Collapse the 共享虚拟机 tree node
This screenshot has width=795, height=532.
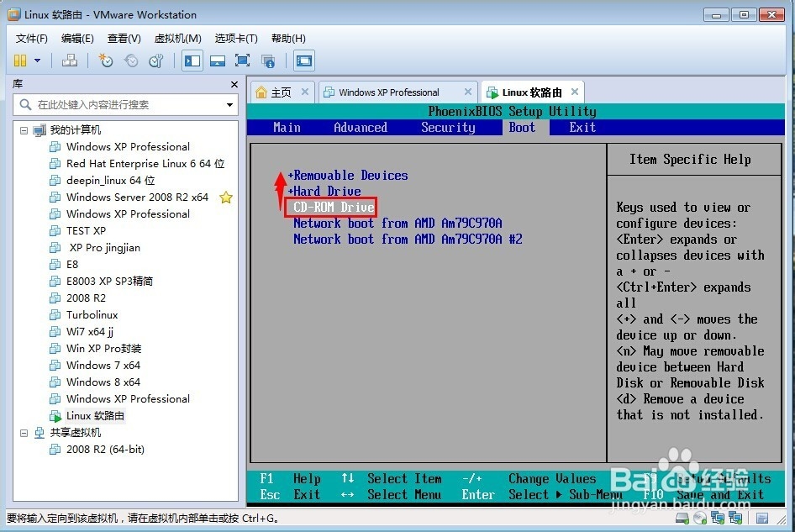click(24, 433)
